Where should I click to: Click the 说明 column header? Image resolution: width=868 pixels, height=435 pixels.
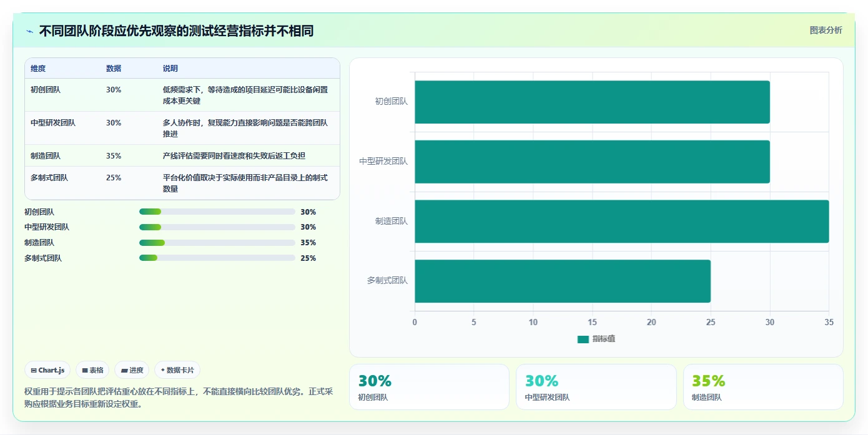(170, 69)
